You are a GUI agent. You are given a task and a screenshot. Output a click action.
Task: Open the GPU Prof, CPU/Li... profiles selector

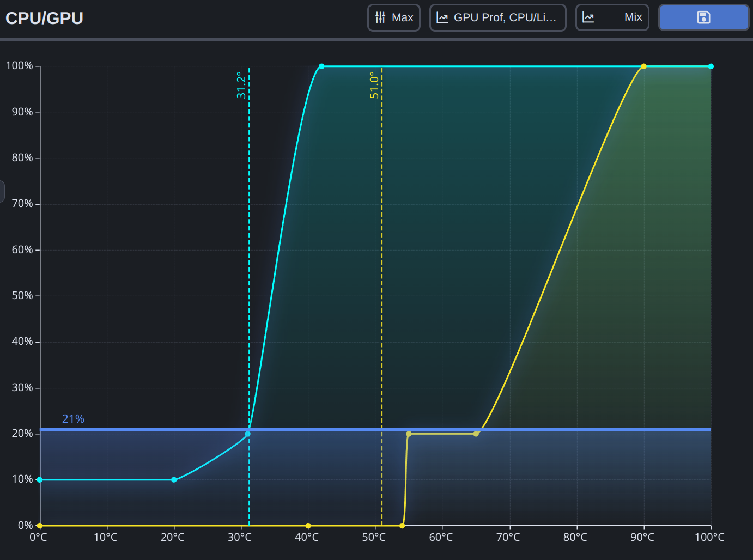pos(497,17)
